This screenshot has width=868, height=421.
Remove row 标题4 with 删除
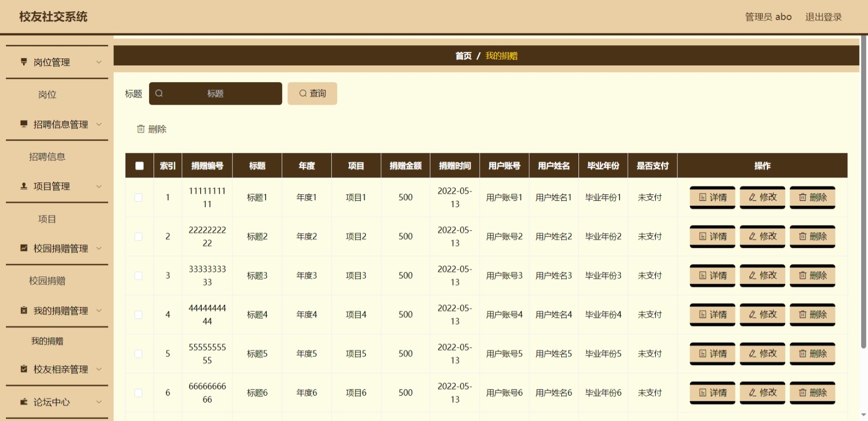pos(812,314)
